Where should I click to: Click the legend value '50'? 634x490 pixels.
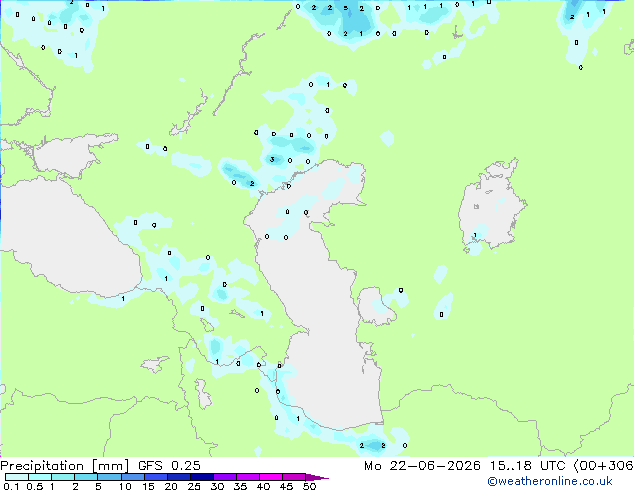[309, 486]
